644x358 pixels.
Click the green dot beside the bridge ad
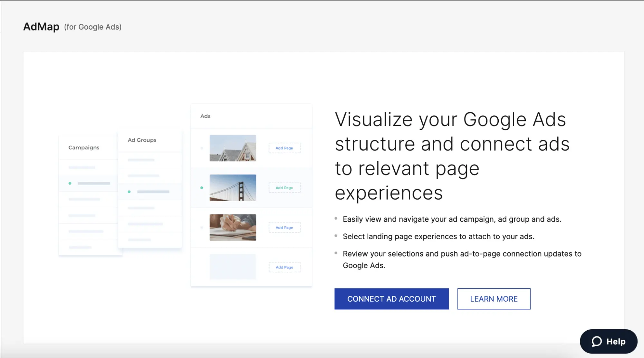pyautogui.click(x=202, y=188)
